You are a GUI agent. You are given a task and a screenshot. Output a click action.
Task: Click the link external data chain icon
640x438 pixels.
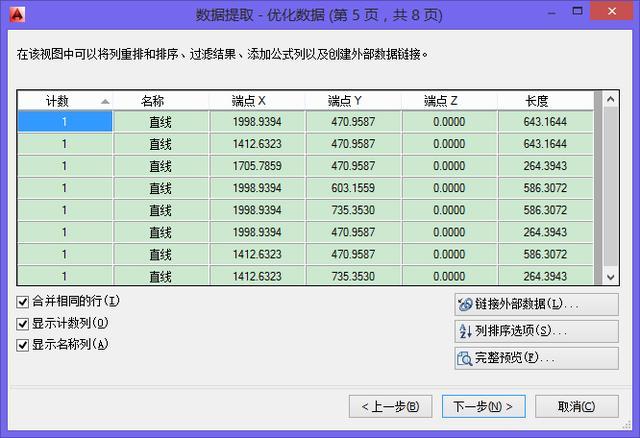click(x=464, y=304)
